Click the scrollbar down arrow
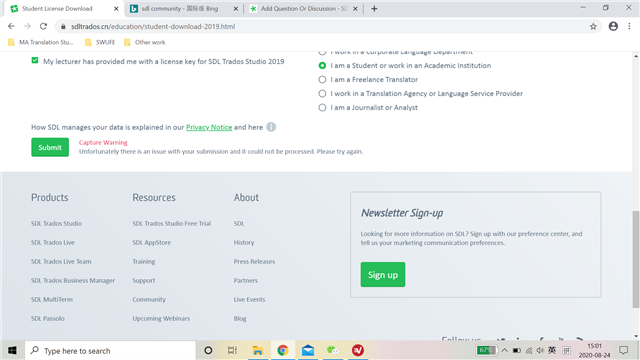Viewport: 640px width, 360px height. point(636,336)
